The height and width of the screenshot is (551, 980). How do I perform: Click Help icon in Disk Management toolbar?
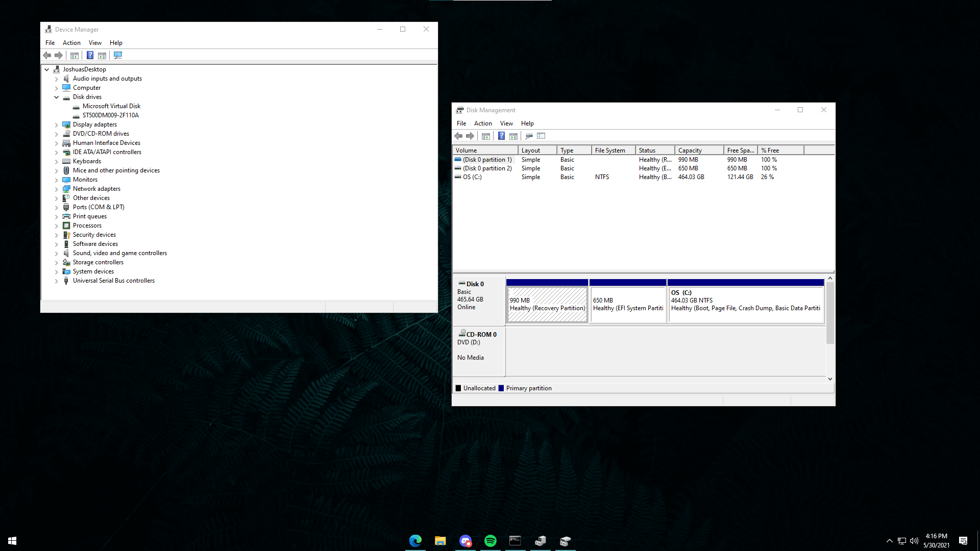(501, 136)
